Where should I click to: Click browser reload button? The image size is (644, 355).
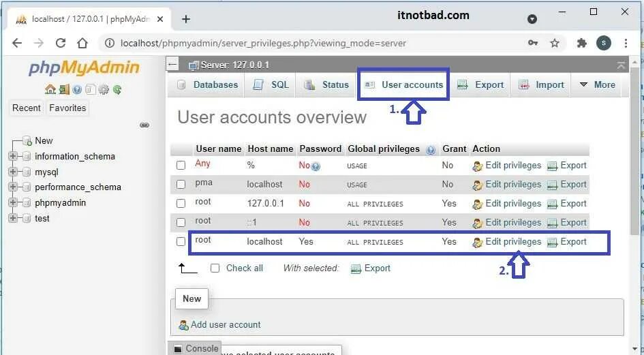tap(61, 43)
